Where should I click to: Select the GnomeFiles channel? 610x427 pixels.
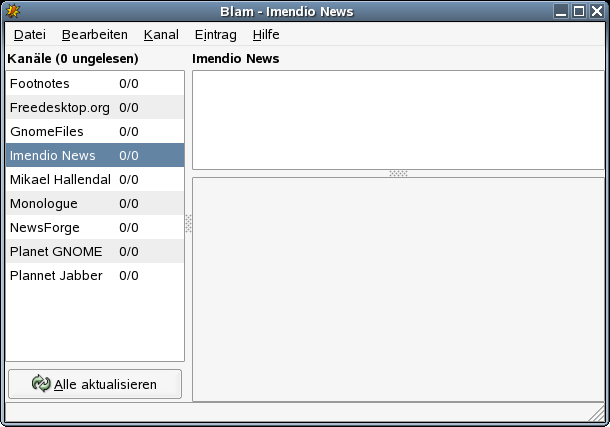[x=95, y=131]
